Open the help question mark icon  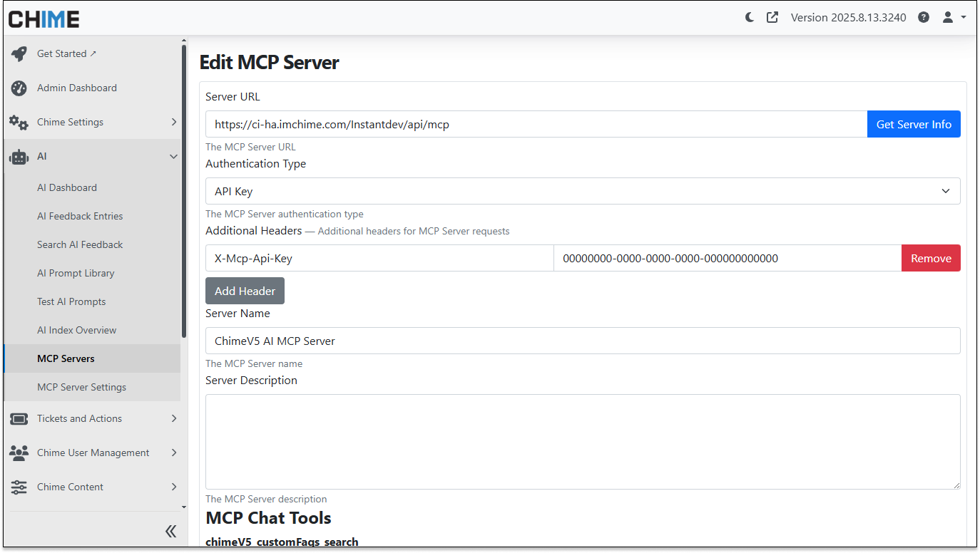[x=924, y=17]
